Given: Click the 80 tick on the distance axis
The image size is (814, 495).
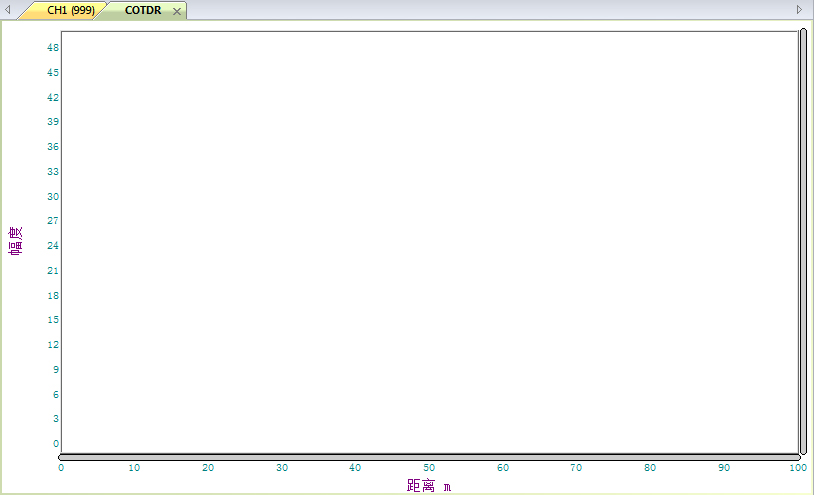Looking at the screenshot, I should 650,468.
